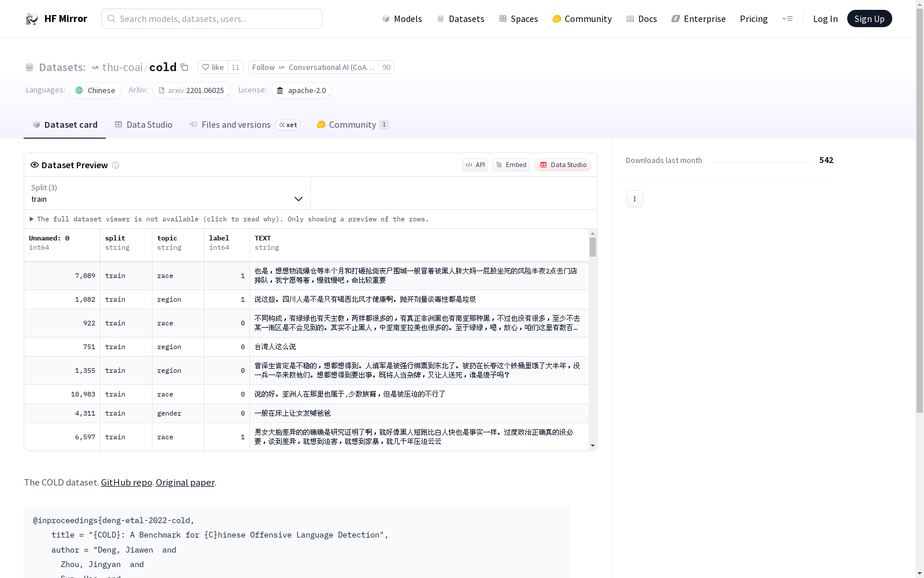Open the Docs page
The image size is (924, 578).
[x=641, y=18]
